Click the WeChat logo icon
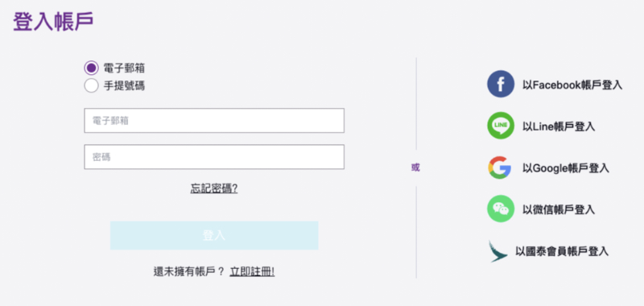The width and height of the screenshot is (644, 306). click(500, 209)
